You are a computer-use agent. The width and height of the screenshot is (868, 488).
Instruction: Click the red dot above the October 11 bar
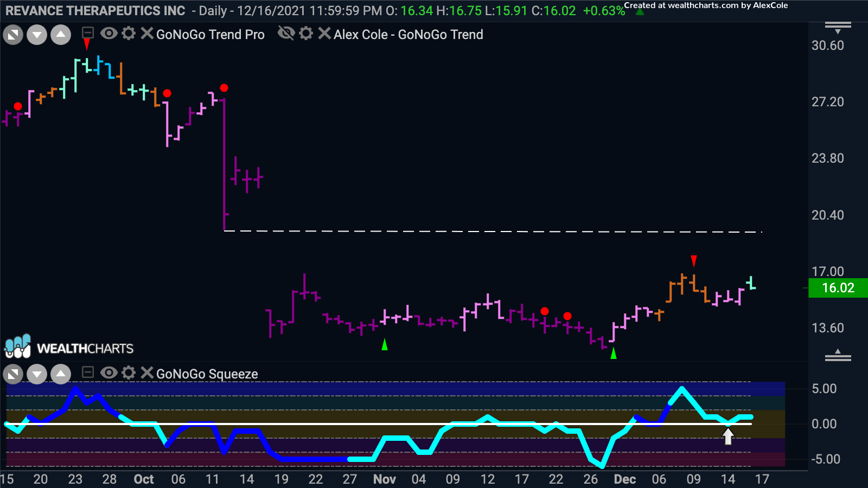(224, 88)
